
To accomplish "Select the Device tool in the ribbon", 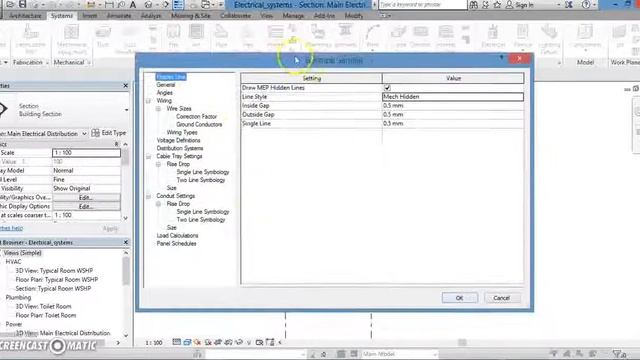I will click(522, 36).
